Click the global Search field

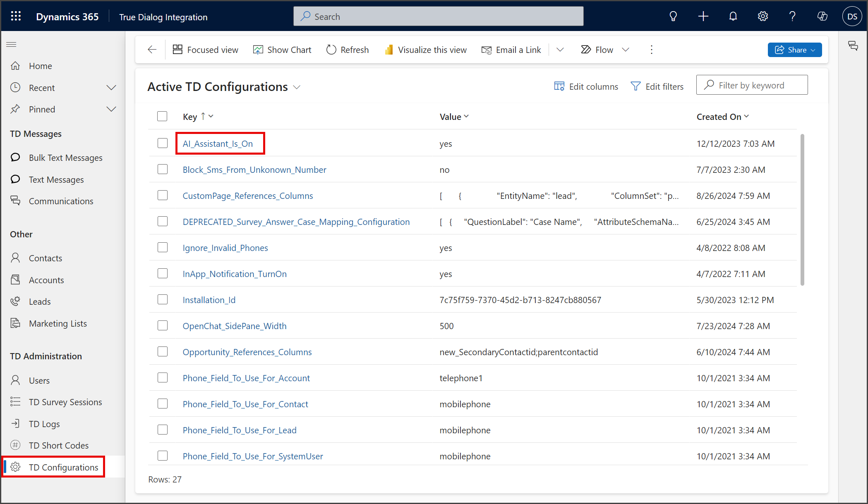coord(439,17)
